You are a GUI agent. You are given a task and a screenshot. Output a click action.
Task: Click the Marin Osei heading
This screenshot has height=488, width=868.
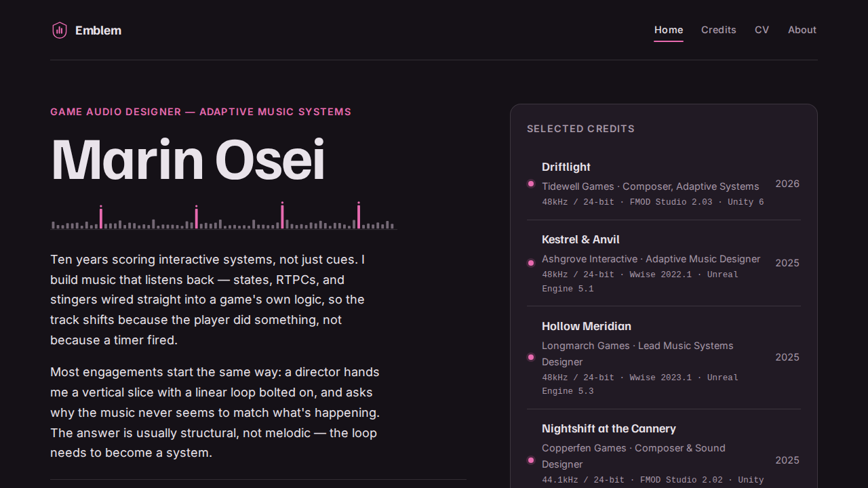pyautogui.click(x=188, y=160)
